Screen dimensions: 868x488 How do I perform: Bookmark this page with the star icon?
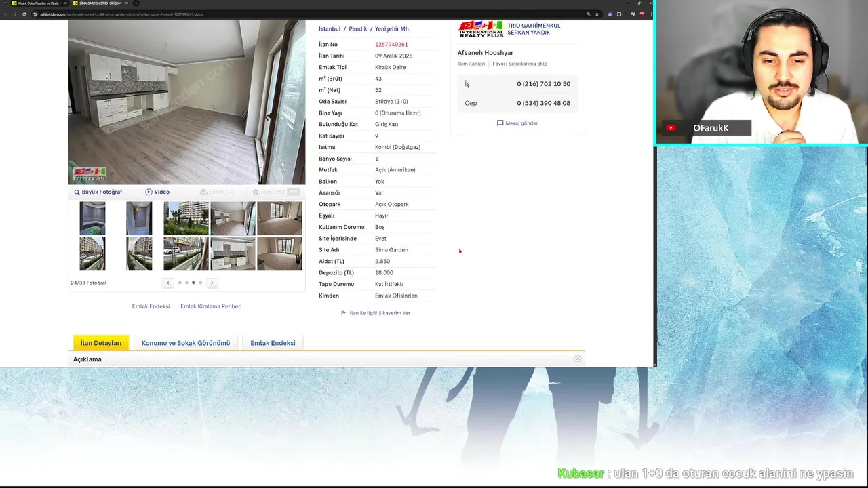597,14
